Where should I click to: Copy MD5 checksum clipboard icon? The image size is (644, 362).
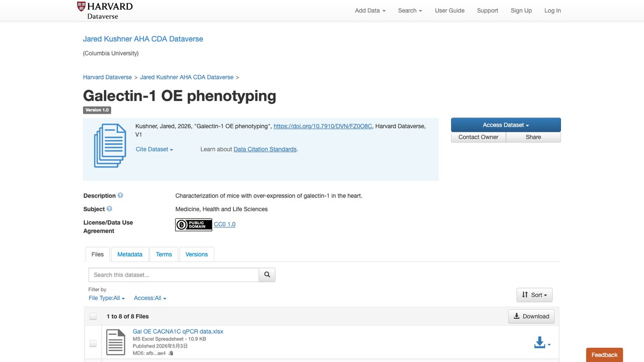171,353
